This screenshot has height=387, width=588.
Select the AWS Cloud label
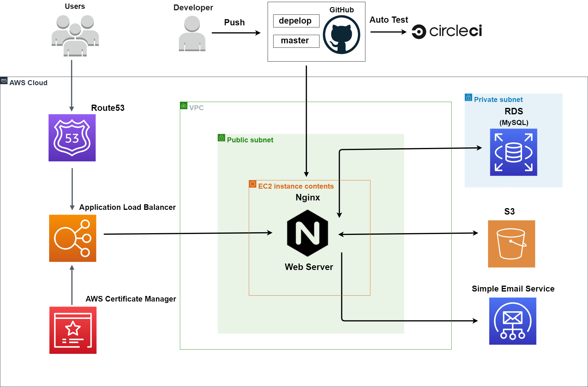click(28, 83)
